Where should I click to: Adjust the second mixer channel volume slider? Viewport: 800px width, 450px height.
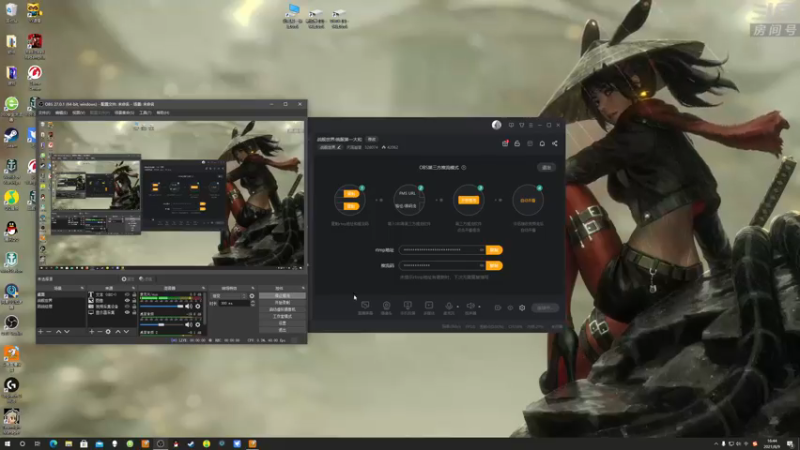click(x=162, y=324)
